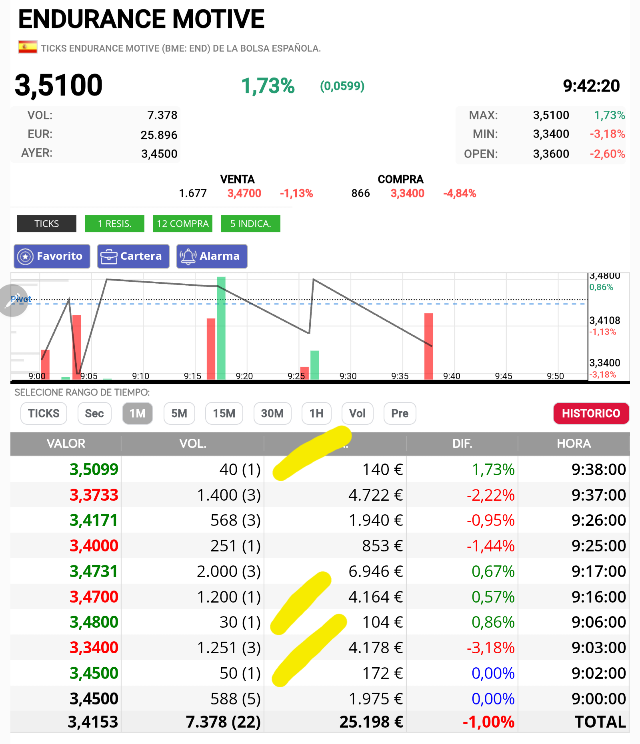This screenshot has width=640, height=744.
Task: Click the 7.378 (22) total volume
Action: pos(223,722)
